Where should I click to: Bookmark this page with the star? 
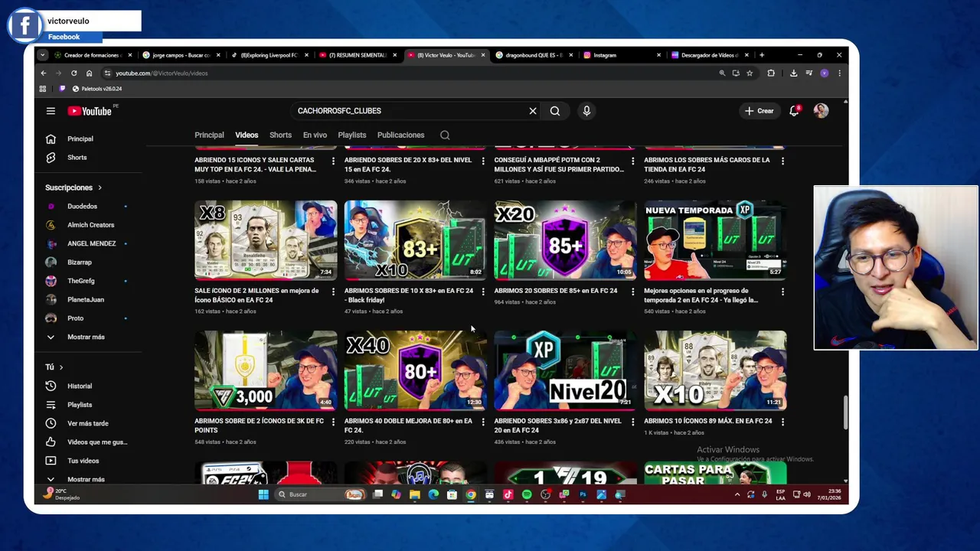[x=750, y=73]
